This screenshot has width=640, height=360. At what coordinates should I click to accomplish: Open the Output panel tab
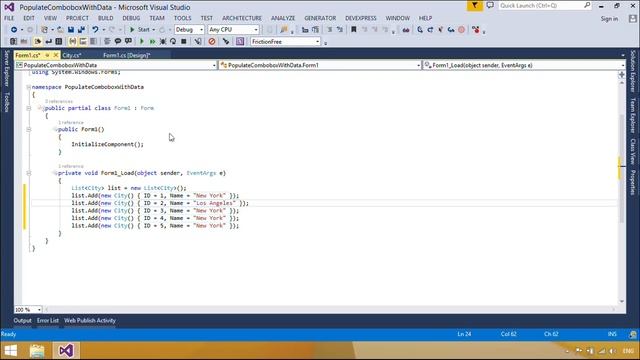point(22,320)
